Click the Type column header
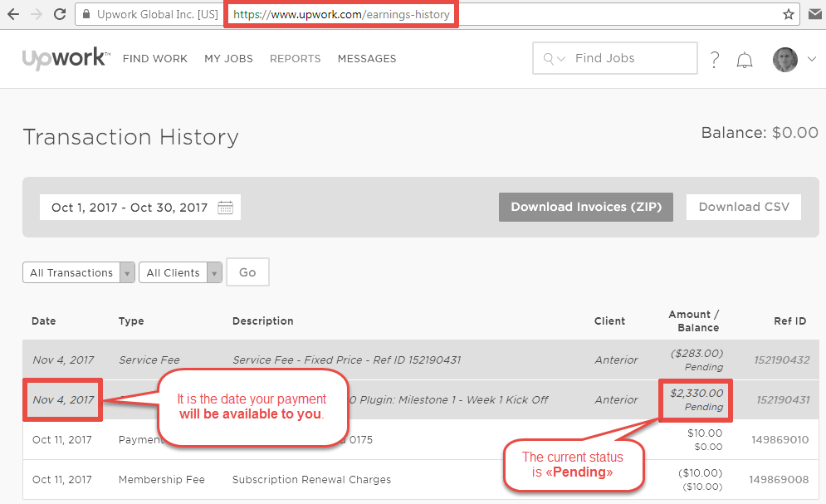The image size is (826, 504). (131, 321)
